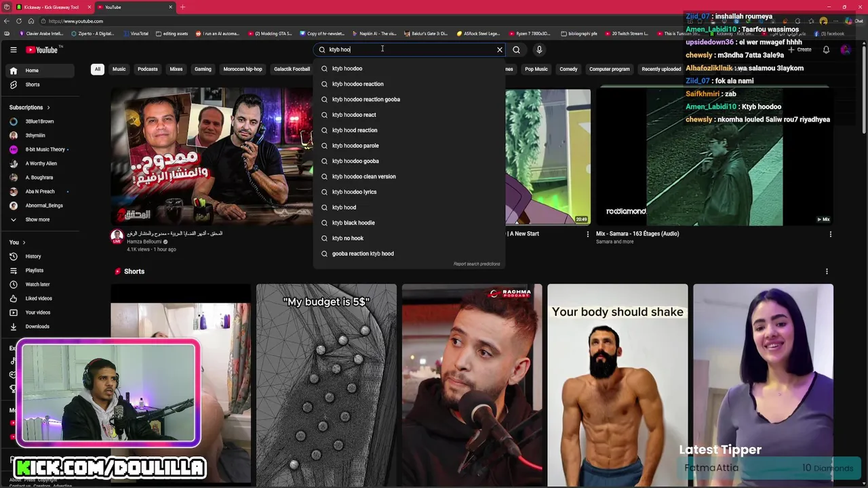The height and width of the screenshot is (488, 868).
Task: Choose suggestion "ktyb hood reaction"
Action: (x=410, y=130)
